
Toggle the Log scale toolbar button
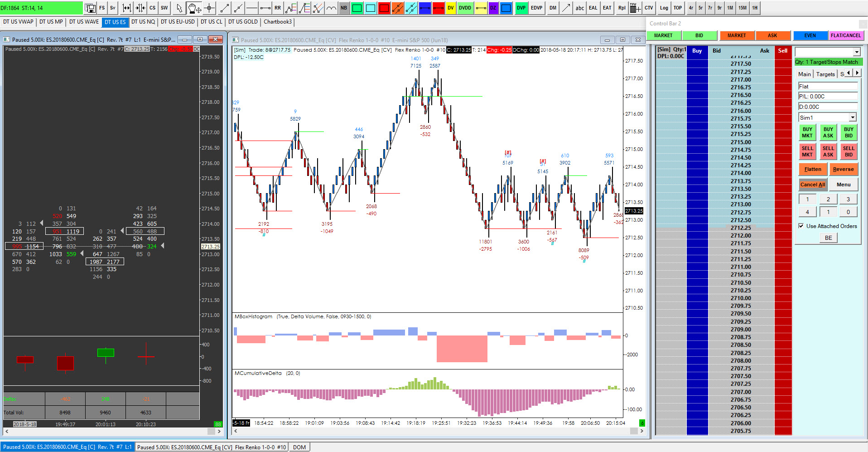[x=664, y=8]
